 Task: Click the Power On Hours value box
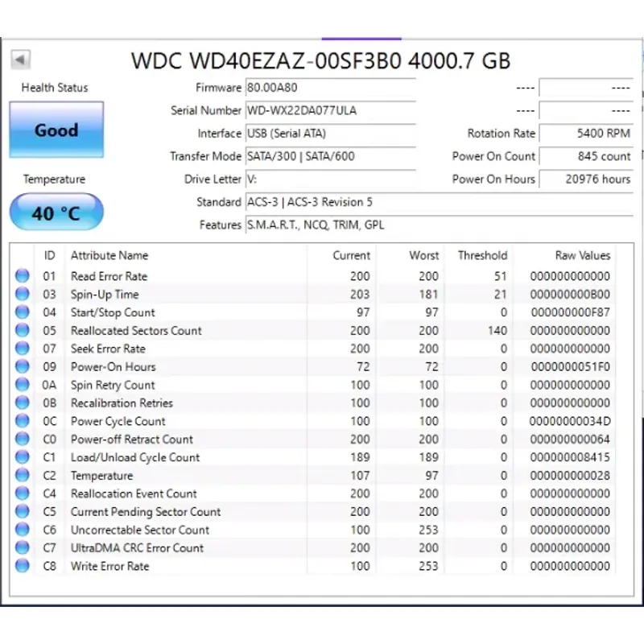point(586,180)
